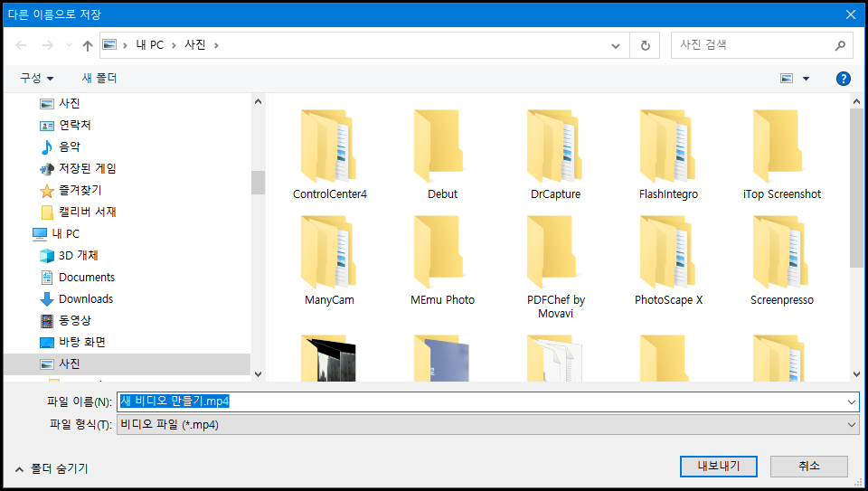This screenshot has width=868, height=491.
Task: Click the navigation pane scrollbar down arrow
Action: tap(258, 374)
